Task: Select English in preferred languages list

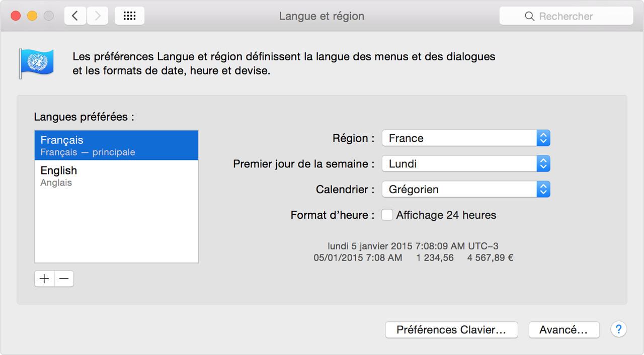Action: 116,175
